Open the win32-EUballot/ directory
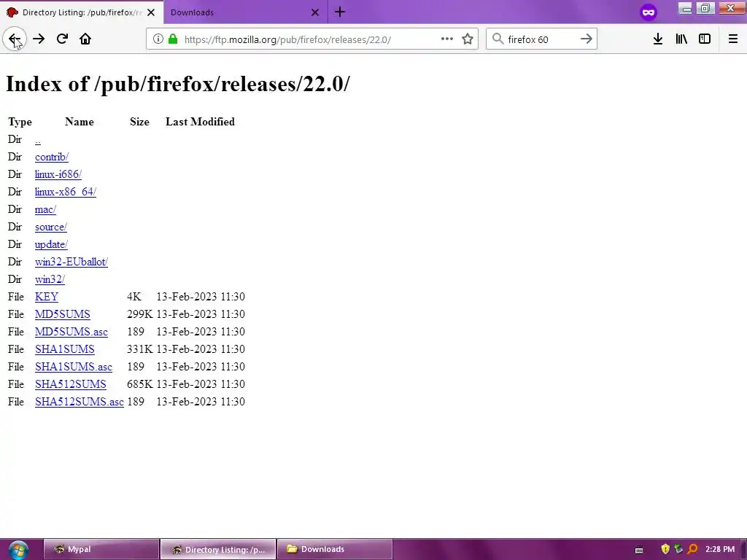The width and height of the screenshot is (747, 560). 71,262
